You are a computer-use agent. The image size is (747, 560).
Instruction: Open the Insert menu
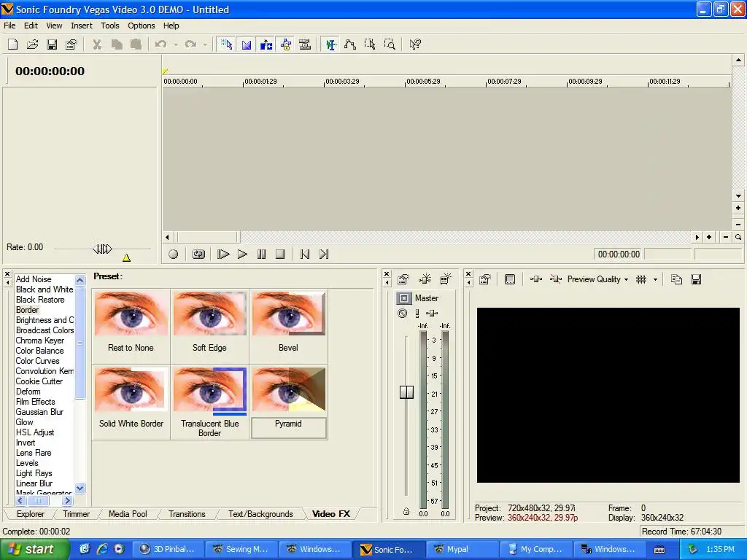(x=82, y=26)
